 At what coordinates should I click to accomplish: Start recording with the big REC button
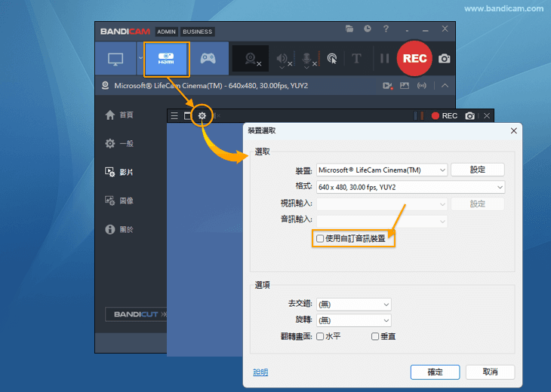[x=414, y=58]
